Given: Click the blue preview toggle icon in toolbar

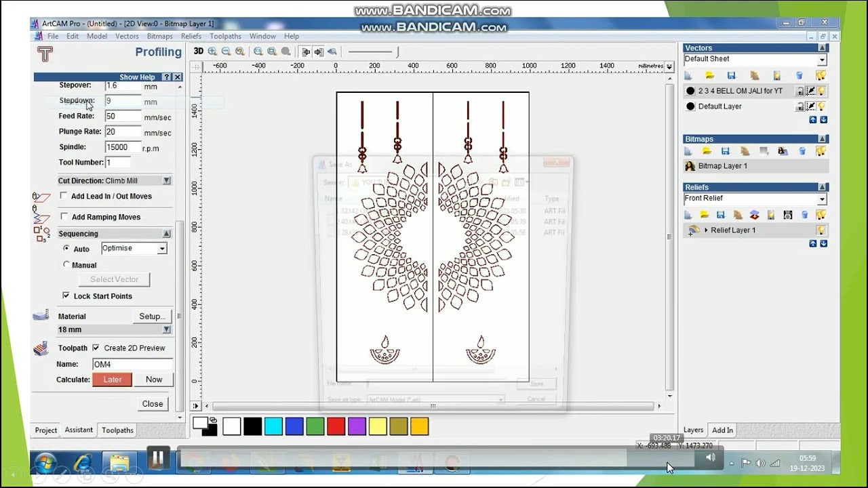Looking at the screenshot, I should coord(332,52).
